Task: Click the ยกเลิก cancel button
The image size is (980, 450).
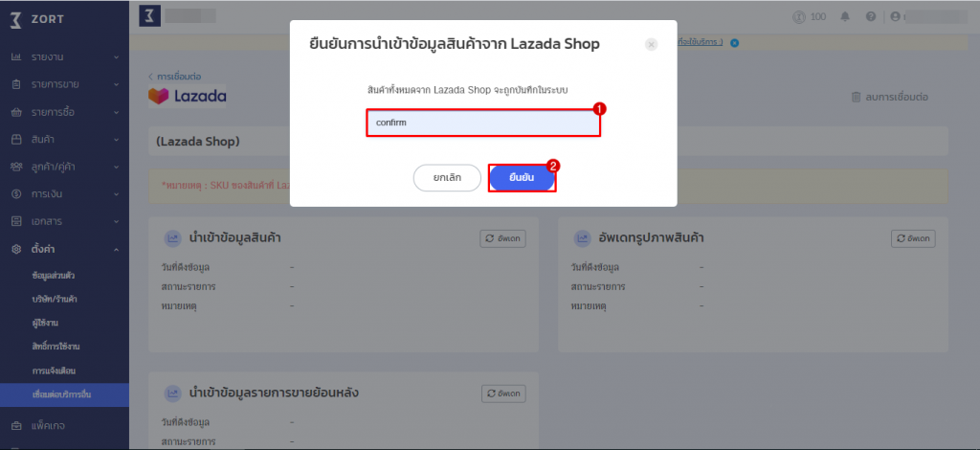Action: point(447,177)
